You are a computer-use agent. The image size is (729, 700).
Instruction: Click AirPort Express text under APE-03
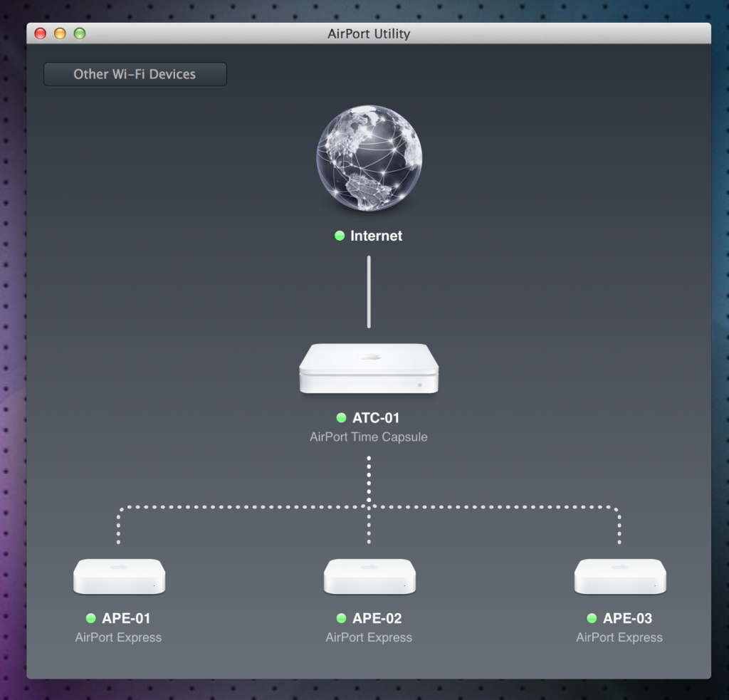coord(619,637)
